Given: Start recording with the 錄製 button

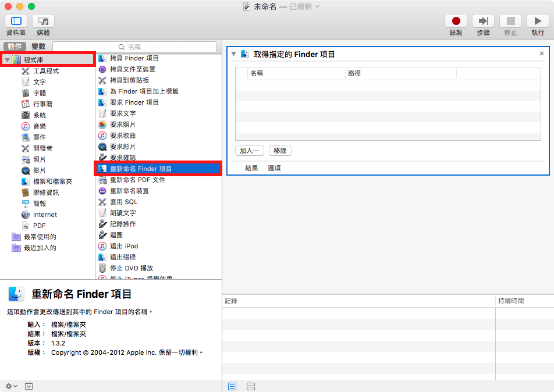Looking at the screenshot, I should (x=456, y=21).
